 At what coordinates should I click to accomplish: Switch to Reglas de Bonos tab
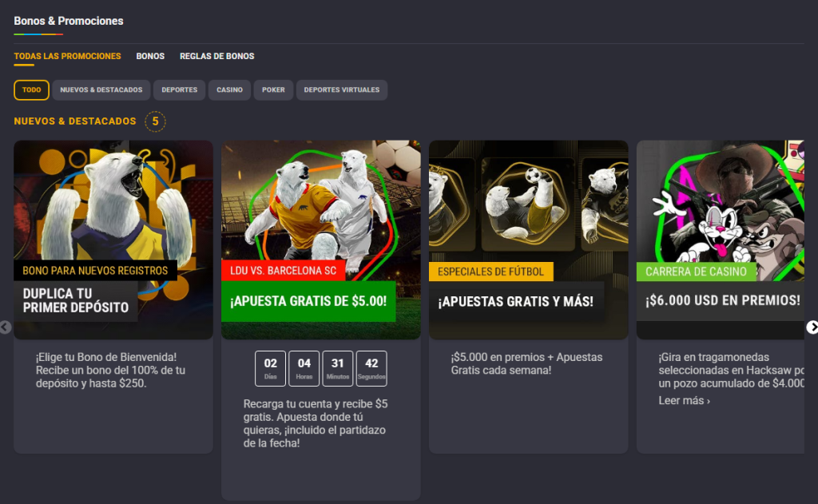pos(216,57)
